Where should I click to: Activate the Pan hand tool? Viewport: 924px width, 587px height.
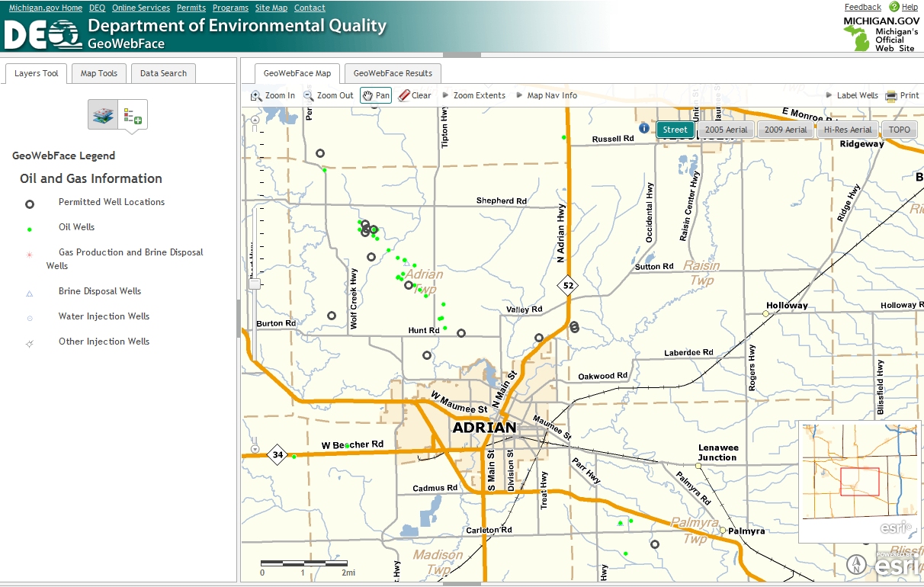376,95
